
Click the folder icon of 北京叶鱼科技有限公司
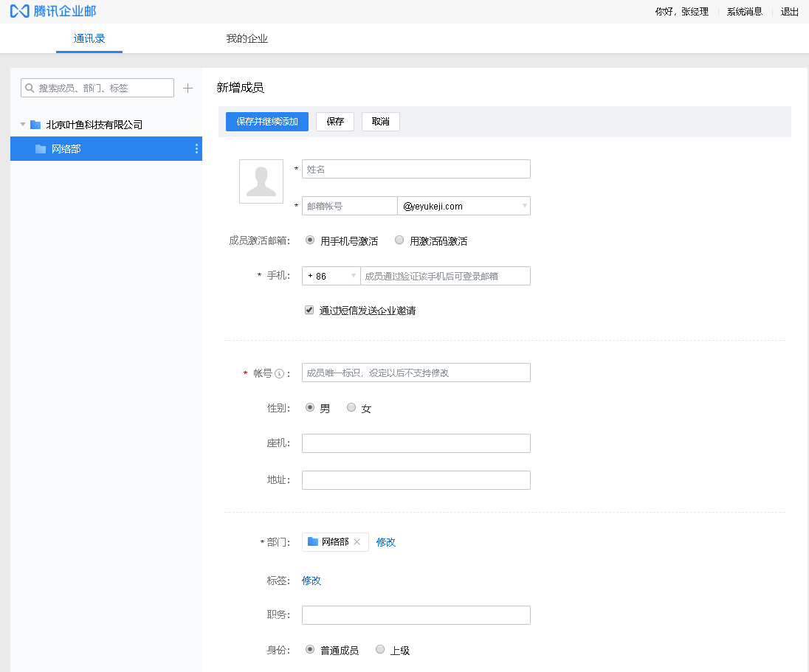pos(35,124)
